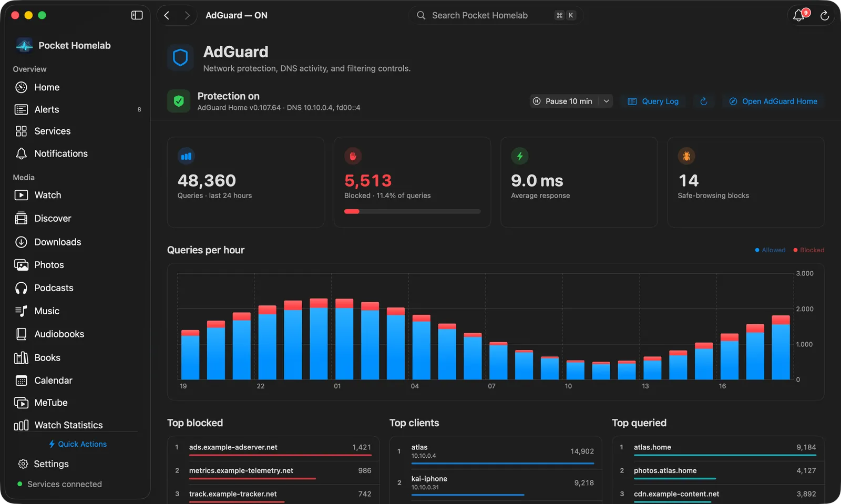Open Audiobooks in the sidebar

pos(78,334)
